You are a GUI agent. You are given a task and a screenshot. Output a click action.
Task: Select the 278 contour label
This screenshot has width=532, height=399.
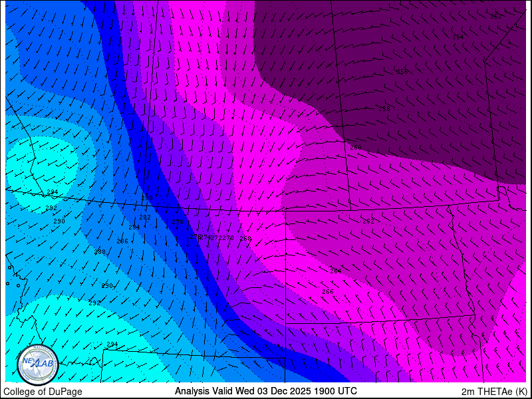pos(178,222)
